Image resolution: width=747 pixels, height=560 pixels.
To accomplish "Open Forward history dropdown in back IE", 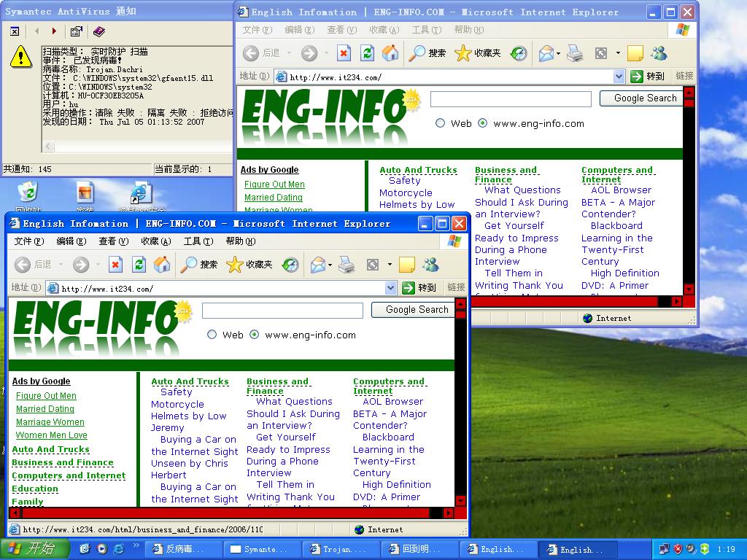I will coord(326,52).
